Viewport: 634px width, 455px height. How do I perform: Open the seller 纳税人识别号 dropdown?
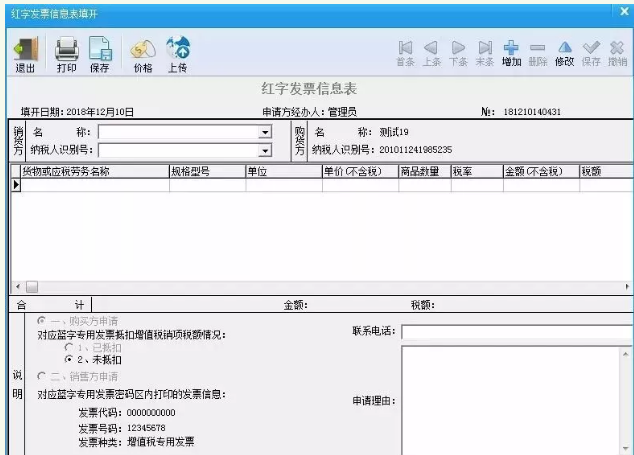coord(265,150)
